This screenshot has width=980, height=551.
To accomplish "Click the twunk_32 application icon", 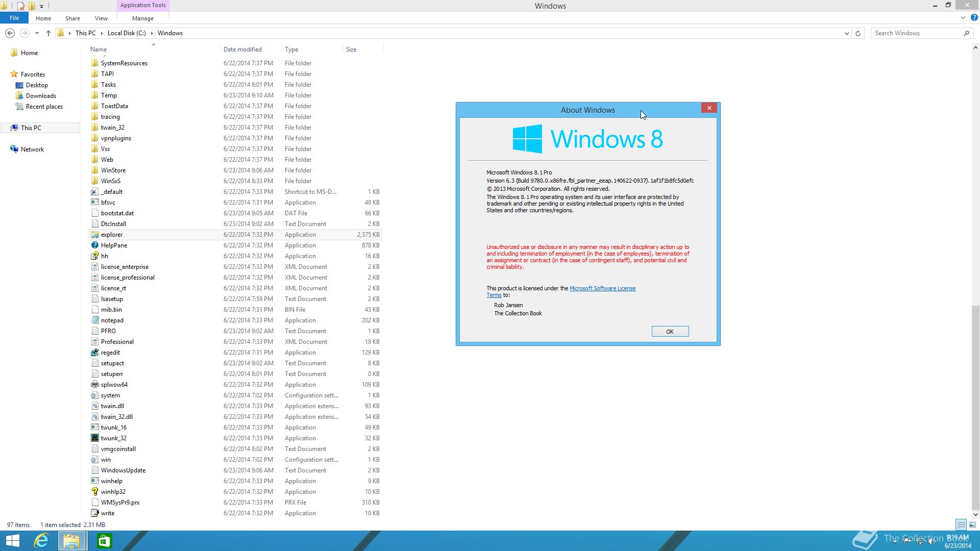I will 94,438.
